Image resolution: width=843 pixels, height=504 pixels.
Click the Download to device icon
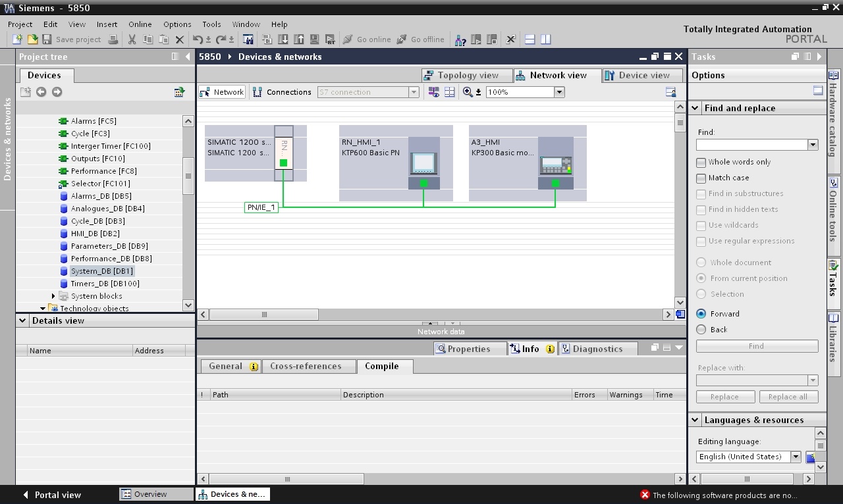click(283, 39)
